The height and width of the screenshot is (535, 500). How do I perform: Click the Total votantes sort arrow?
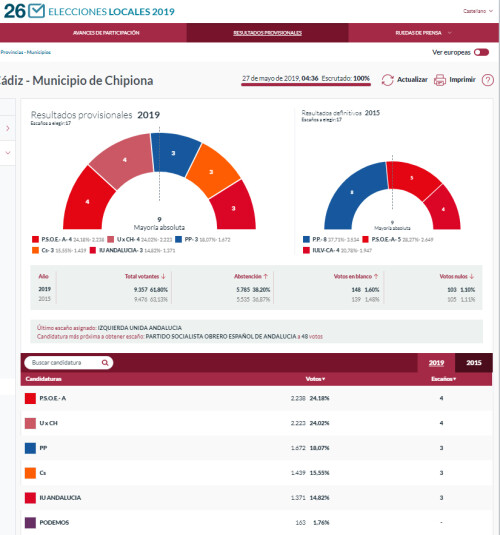click(163, 276)
